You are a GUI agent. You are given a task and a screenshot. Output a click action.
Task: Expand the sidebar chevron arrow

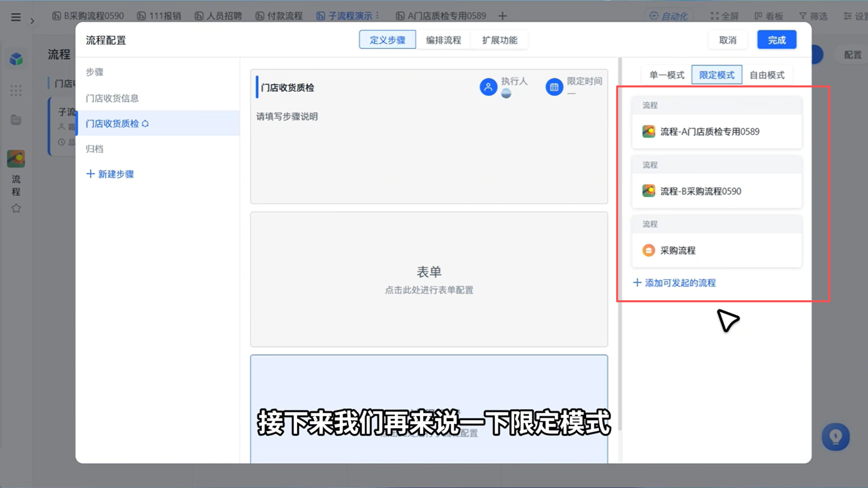[x=32, y=21]
